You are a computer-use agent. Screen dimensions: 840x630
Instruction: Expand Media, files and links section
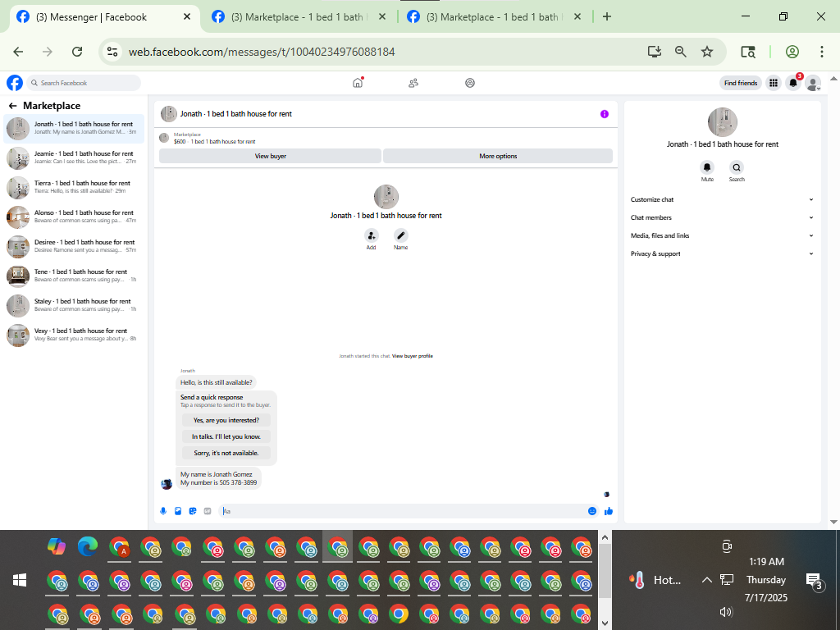722,235
